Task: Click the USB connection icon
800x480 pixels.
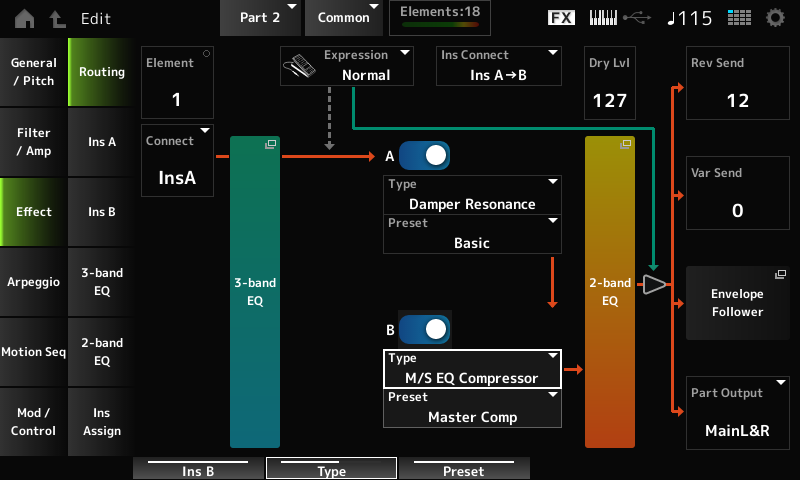Action: coord(636,18)
